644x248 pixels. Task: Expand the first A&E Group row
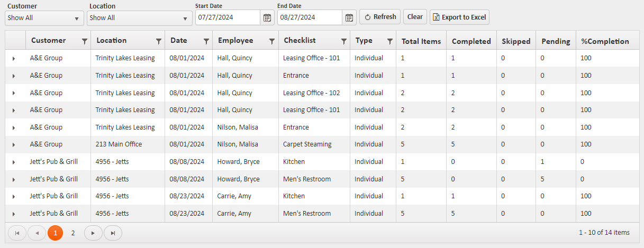click(14, 59)
